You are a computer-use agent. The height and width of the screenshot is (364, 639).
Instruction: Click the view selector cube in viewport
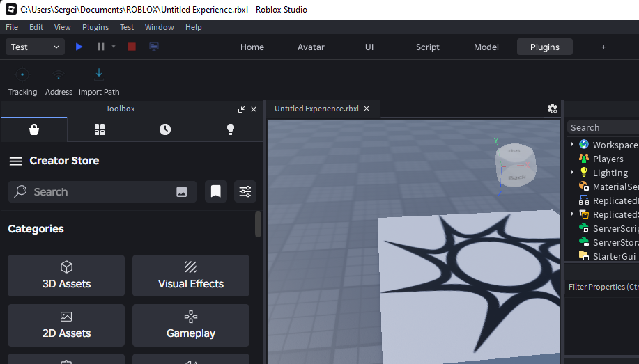516,165
